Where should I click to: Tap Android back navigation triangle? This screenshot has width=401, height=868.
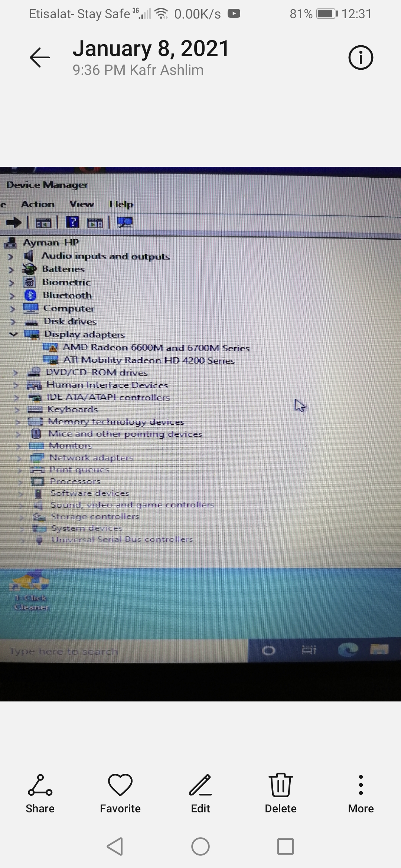(x=115, y=846)
